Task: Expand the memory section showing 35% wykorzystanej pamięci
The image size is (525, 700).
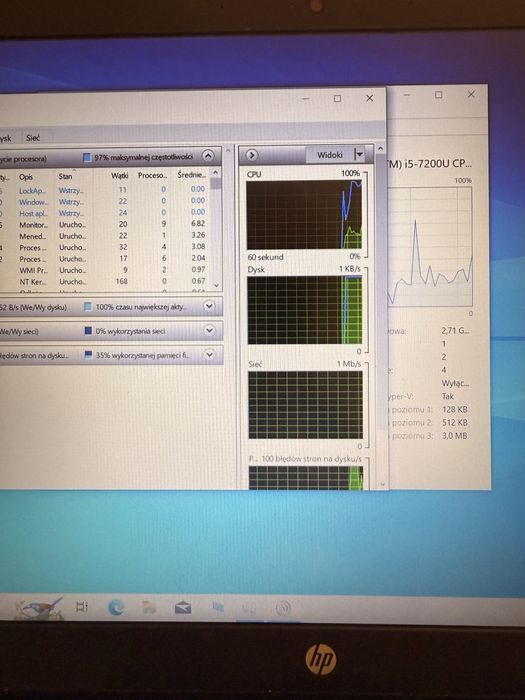Action: point(209,355)
